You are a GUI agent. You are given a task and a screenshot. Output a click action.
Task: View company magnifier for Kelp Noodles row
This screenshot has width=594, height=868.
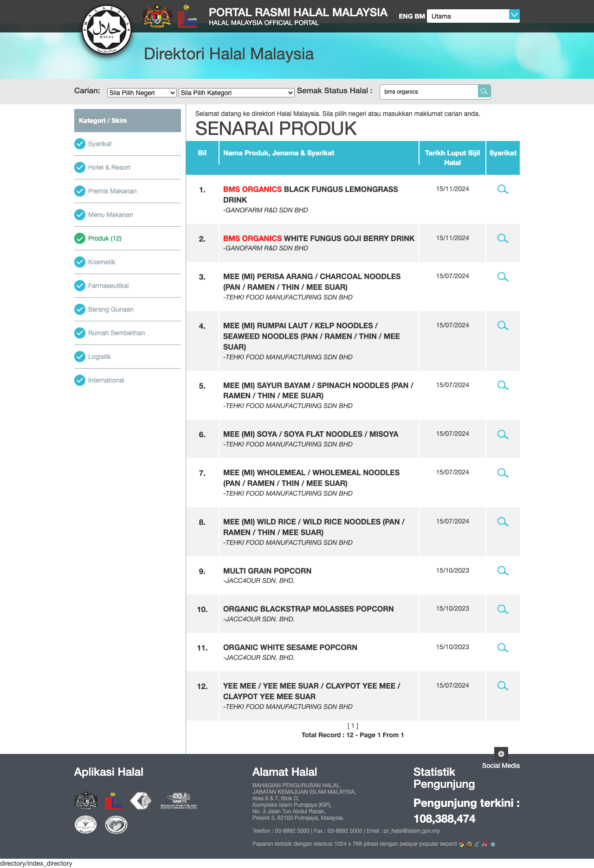(503, 325)
